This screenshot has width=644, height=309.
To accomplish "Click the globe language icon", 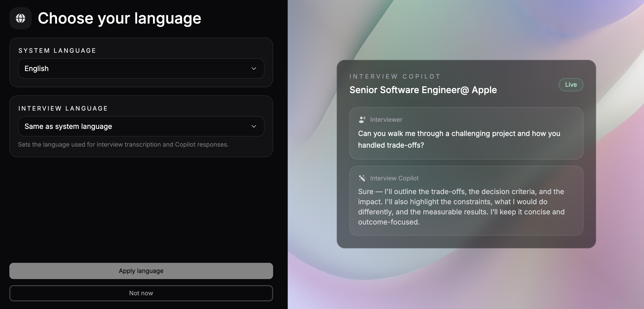I will coord(20,18).
